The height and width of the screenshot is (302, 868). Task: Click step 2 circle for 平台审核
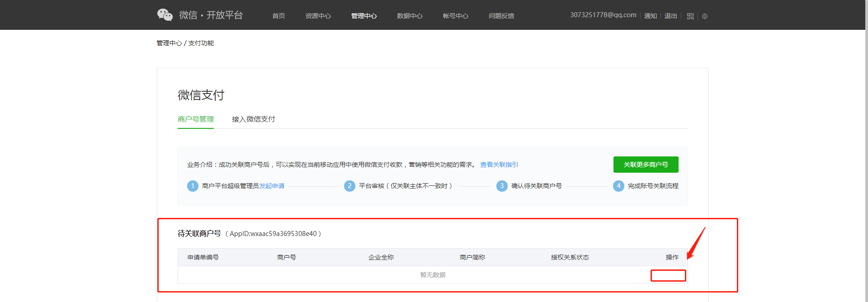349,186
